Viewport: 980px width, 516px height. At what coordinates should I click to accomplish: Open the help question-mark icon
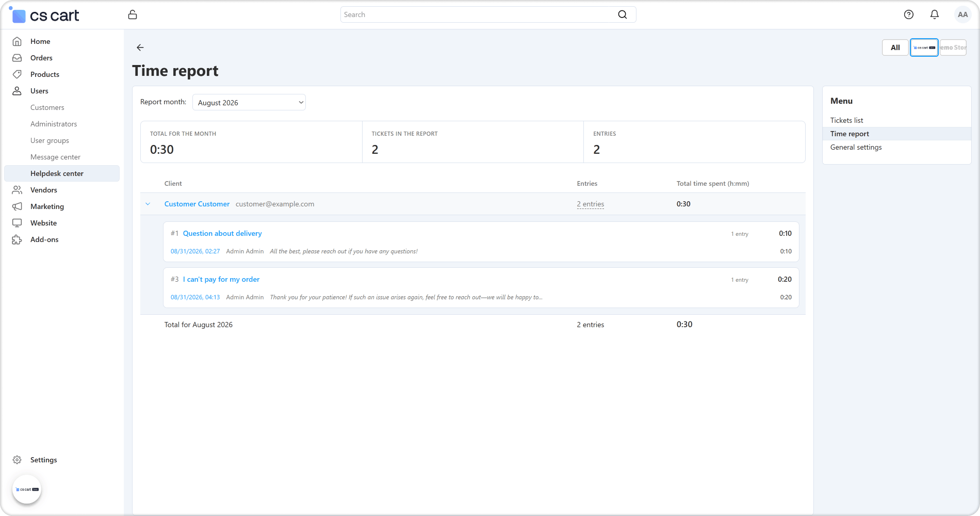[x=909, y=14]
